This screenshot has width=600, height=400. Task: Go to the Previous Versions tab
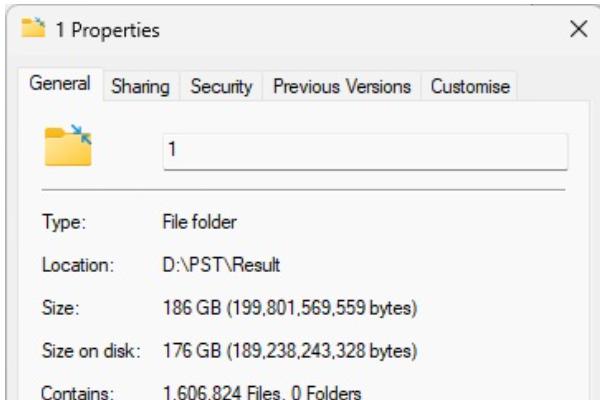[x=341, y=87]
